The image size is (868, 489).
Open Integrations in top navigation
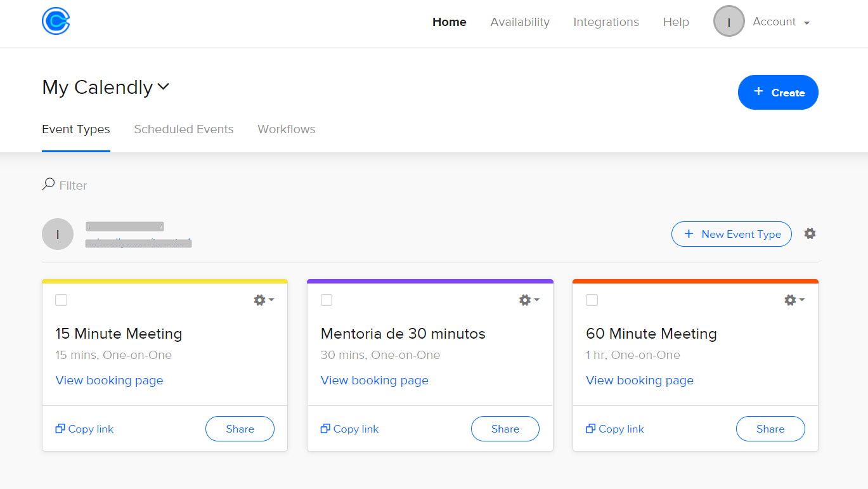tap(606, 22)
